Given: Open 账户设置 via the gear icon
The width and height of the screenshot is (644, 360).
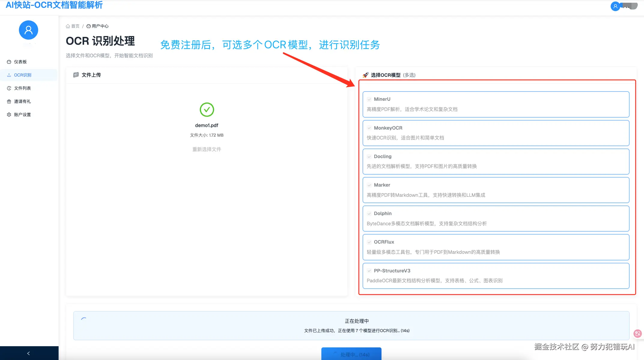Looking at the screenshot, I should click(9, 114).
